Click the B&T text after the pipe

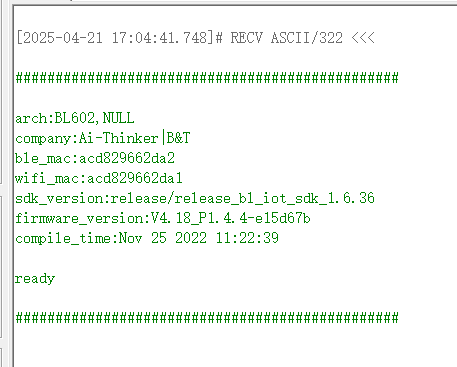(178, 138)
